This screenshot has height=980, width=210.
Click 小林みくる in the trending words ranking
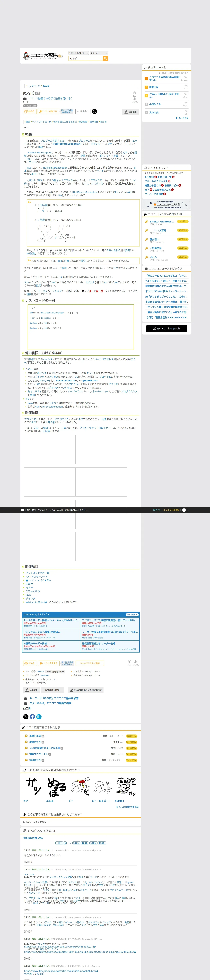click(155, 104)
